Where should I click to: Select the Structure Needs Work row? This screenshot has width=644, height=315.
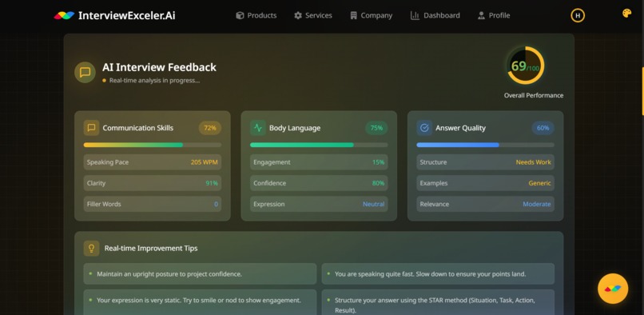click(485, 162)
